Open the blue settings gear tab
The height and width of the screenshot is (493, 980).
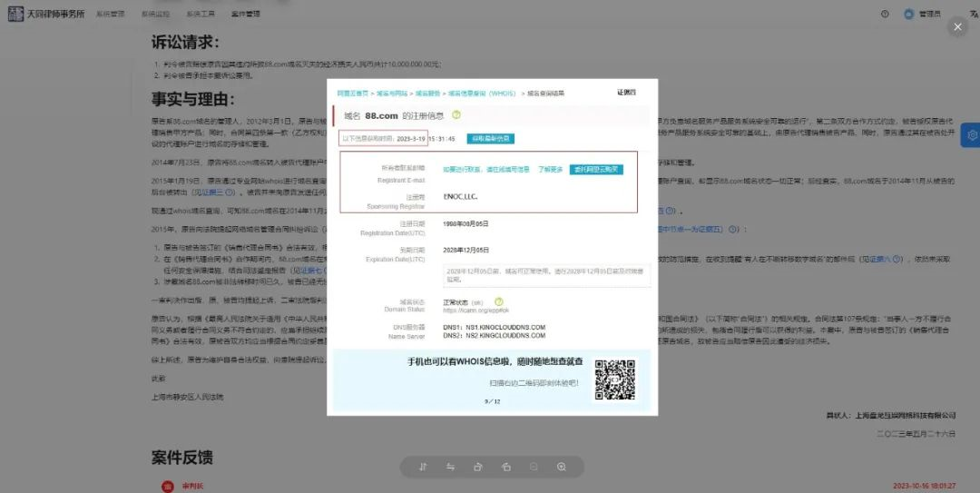coord(971,134)
